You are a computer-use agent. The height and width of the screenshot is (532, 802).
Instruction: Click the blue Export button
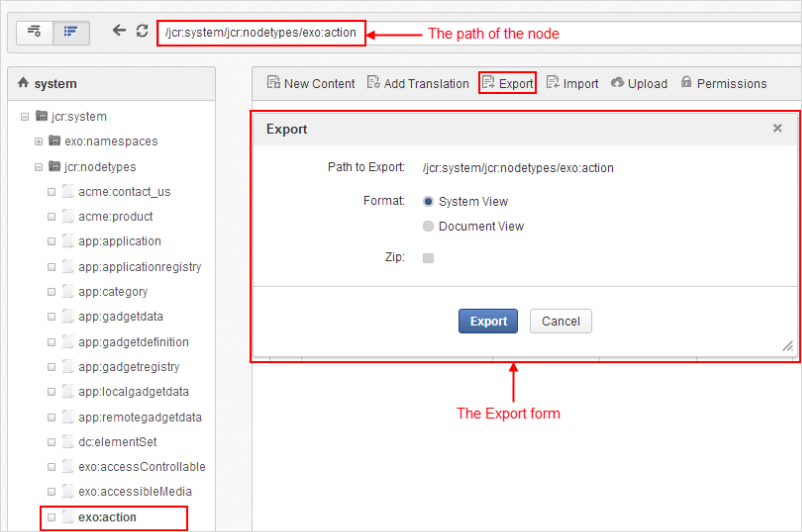488,321
